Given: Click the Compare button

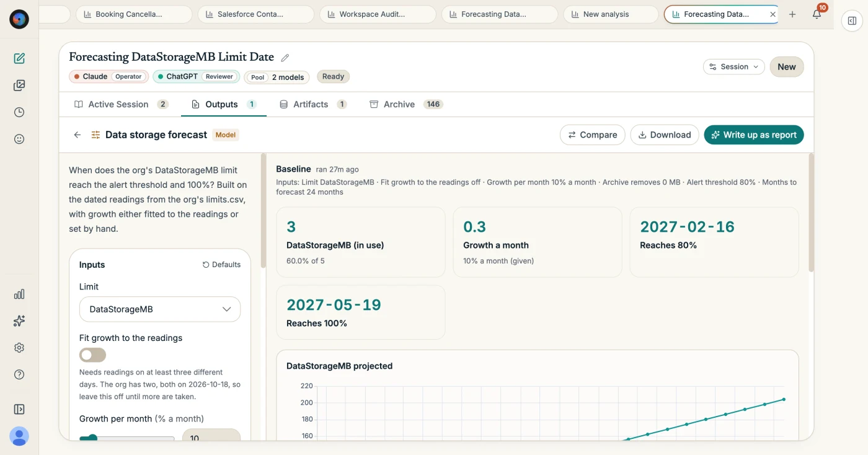Looking at the screenshot, I should [592, 135].
